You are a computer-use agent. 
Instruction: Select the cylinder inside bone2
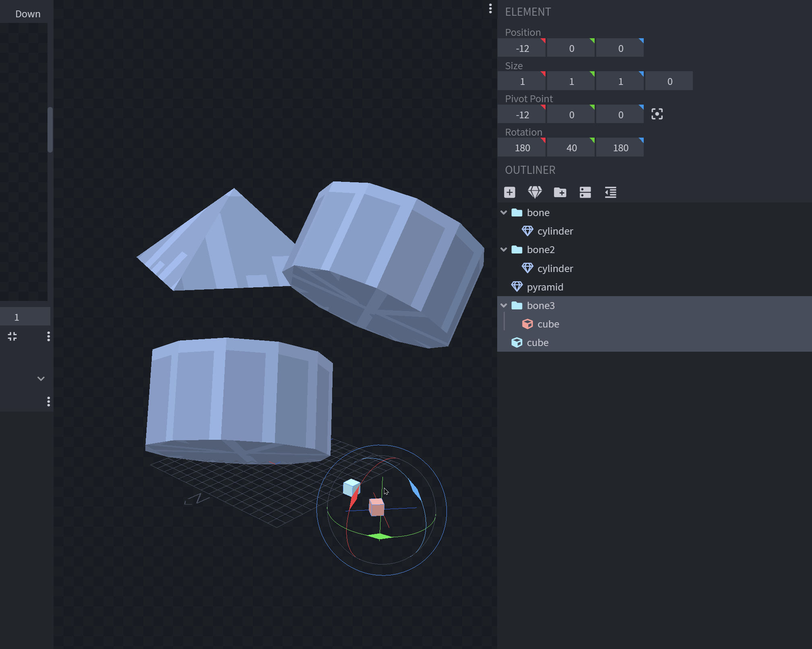click(x=555, y=268)
